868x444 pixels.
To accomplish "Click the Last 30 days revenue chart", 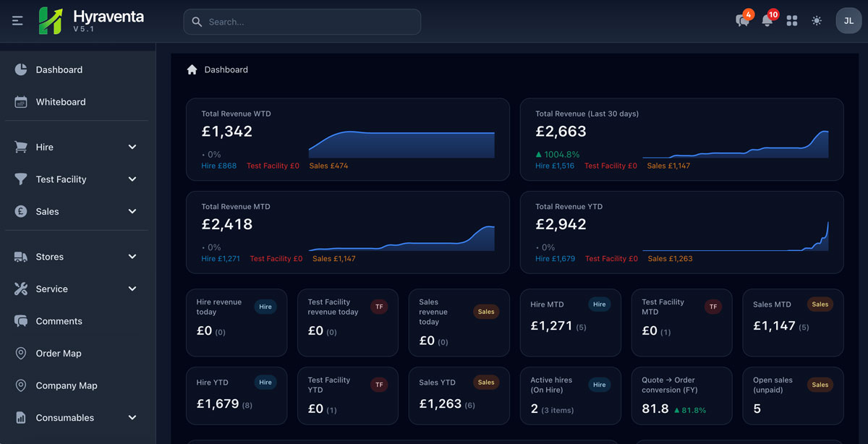I will (736, 144).
